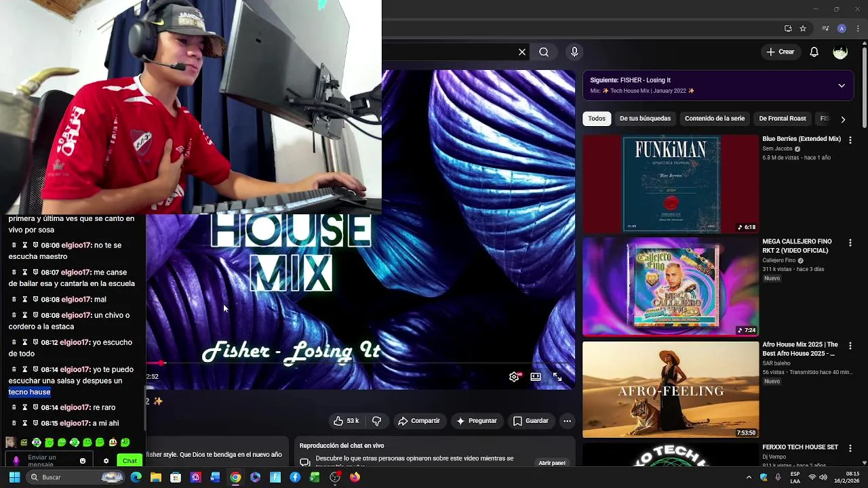Open MEGA CALLEJERO FINO thumbnail
The height and width of the screenshot is (488, 868).
coord(671,287)
